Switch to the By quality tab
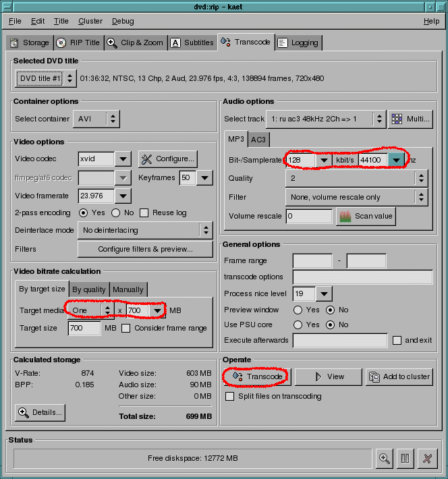This screenshot has width=448, height=479. (89, 289)
